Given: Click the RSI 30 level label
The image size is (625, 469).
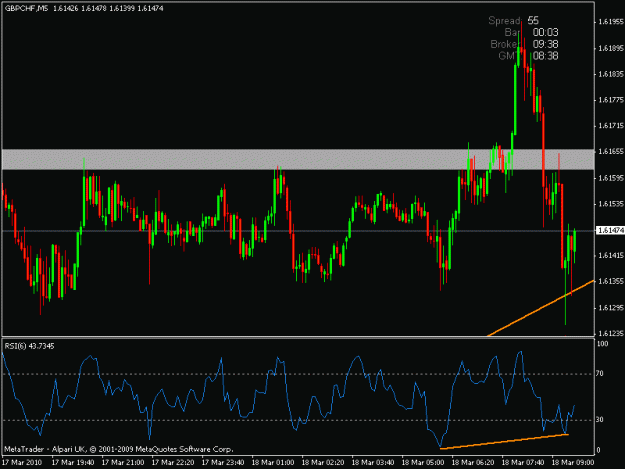Looking at the screenshot, I should coord(600,420).
